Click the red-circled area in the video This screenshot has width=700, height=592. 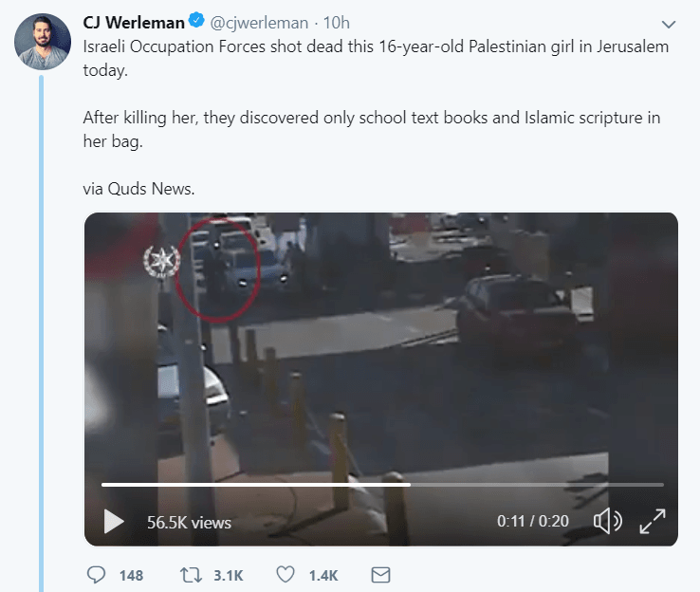[217, 269]
